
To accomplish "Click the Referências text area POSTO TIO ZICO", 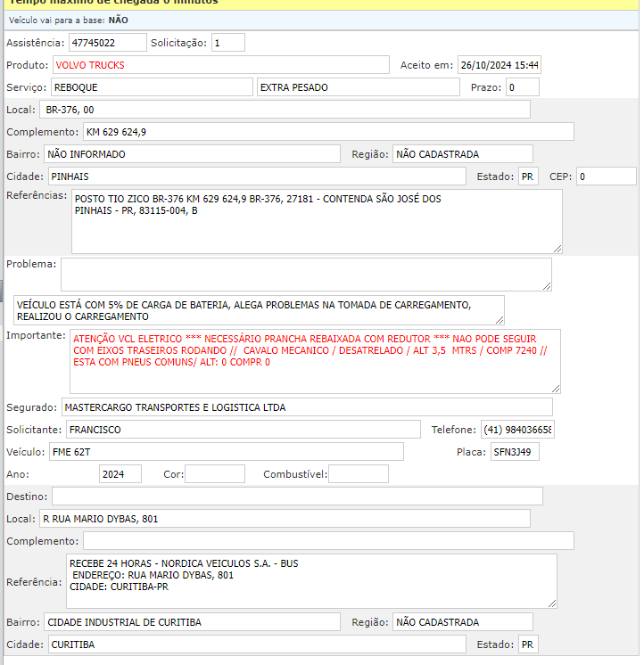I will tap(317, 222).
